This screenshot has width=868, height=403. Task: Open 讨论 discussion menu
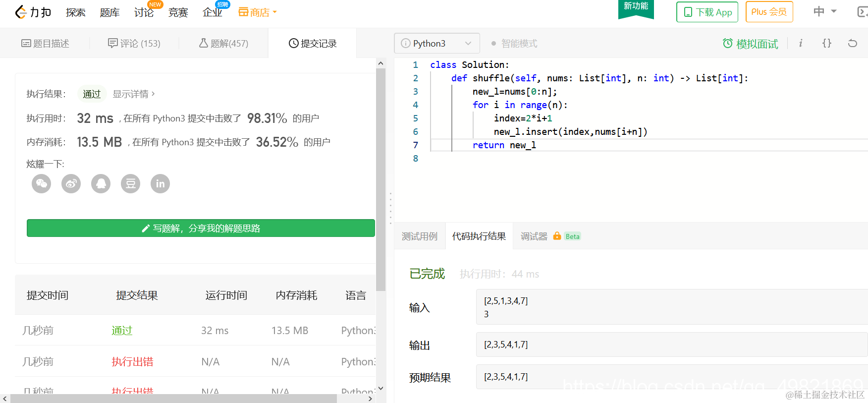[144, 12]
